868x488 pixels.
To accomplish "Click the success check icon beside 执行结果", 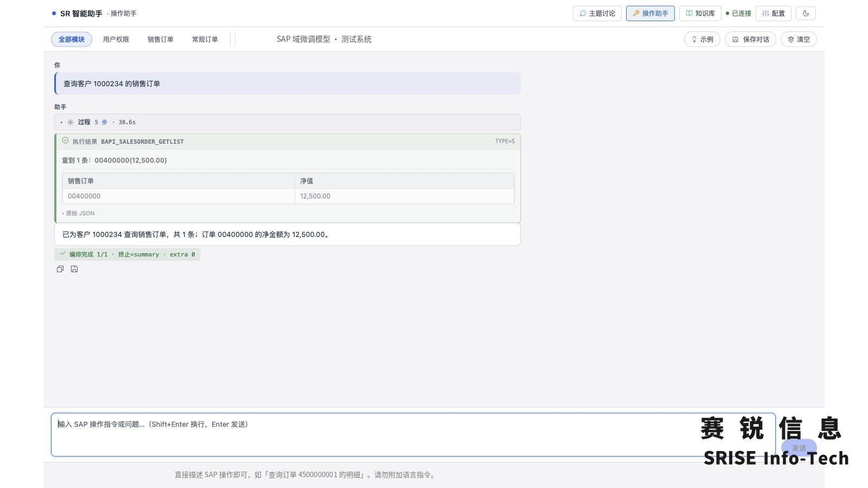I will click(66, 140).
